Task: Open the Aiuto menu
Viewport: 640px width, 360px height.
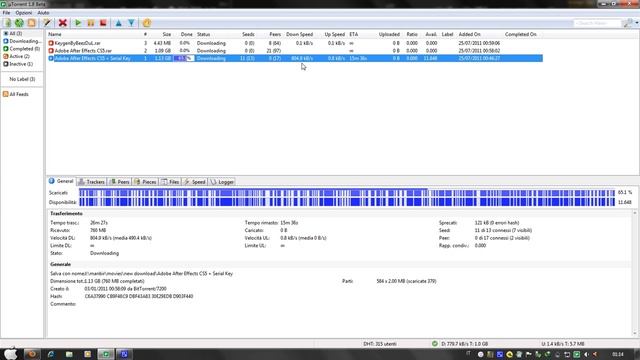Action: 43,13
